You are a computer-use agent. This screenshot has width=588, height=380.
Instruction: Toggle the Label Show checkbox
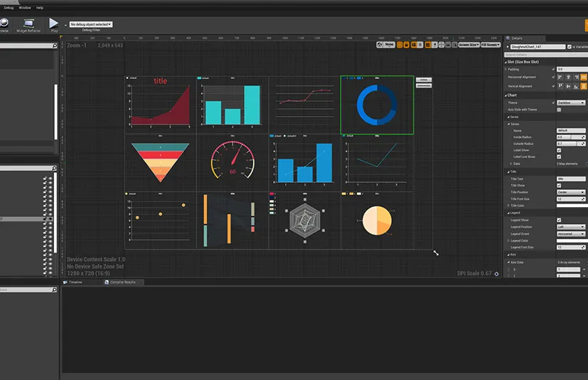point(559,150)
